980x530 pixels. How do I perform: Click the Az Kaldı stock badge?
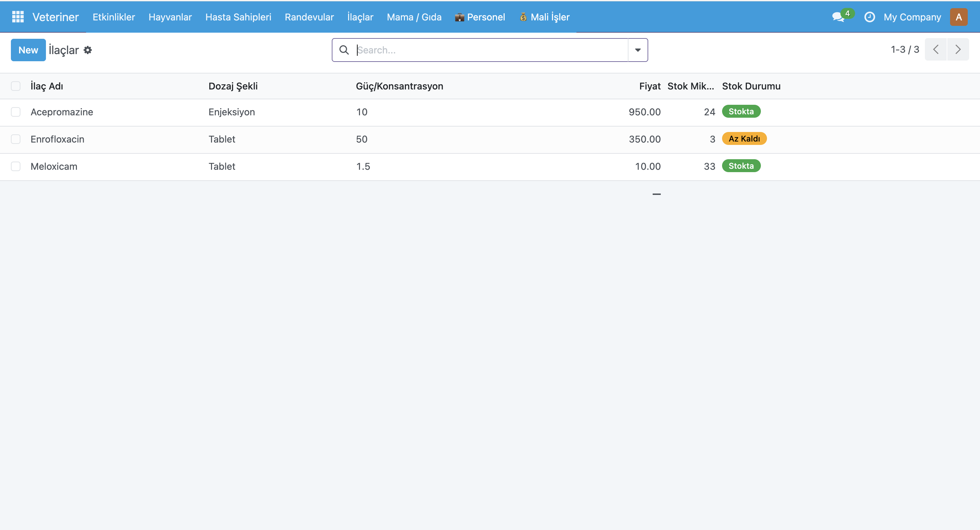coord(744,139)
